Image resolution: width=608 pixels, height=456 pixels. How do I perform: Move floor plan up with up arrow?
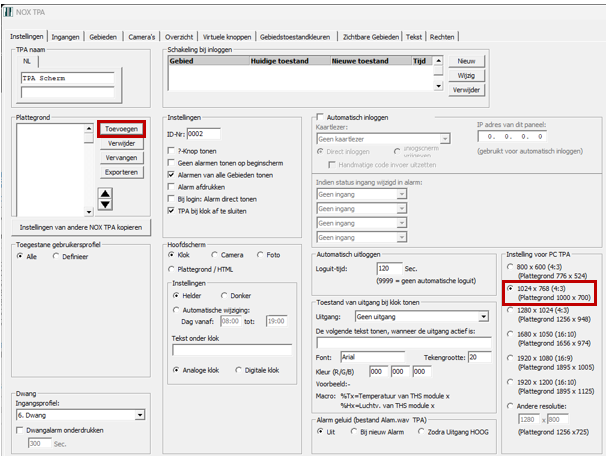pyautogui.click(x=103, y=193)
